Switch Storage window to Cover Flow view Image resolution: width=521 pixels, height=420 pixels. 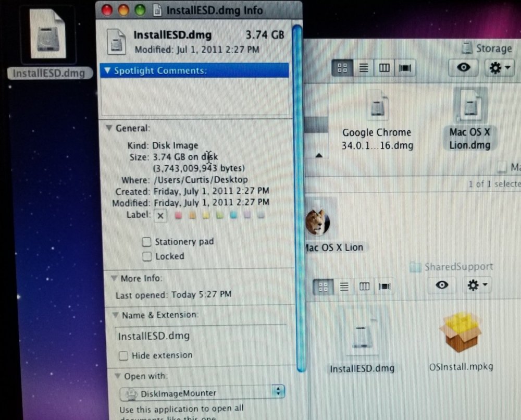(x=405, y=68)
